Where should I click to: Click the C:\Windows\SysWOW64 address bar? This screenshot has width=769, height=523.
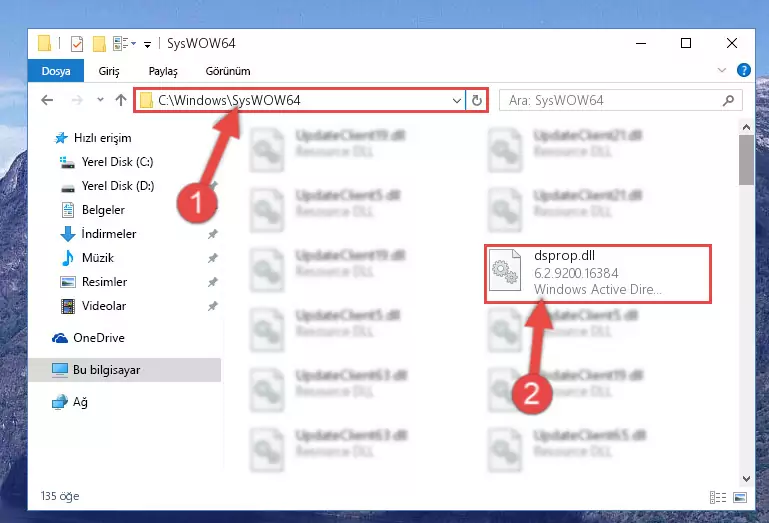point(299,100)
